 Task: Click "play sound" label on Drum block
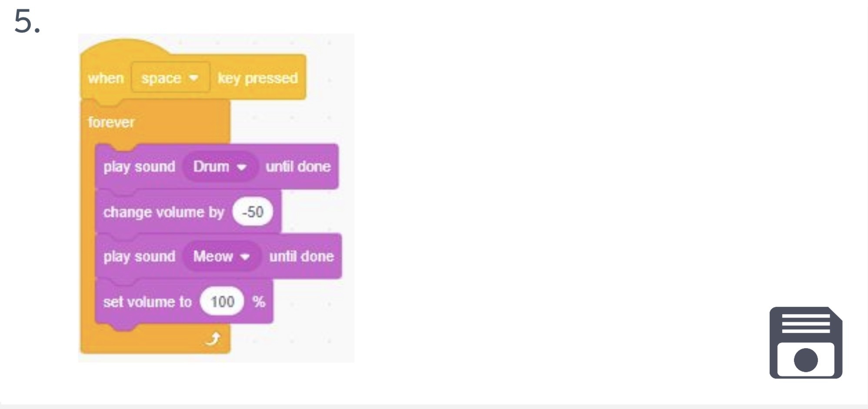click(139, 167)
